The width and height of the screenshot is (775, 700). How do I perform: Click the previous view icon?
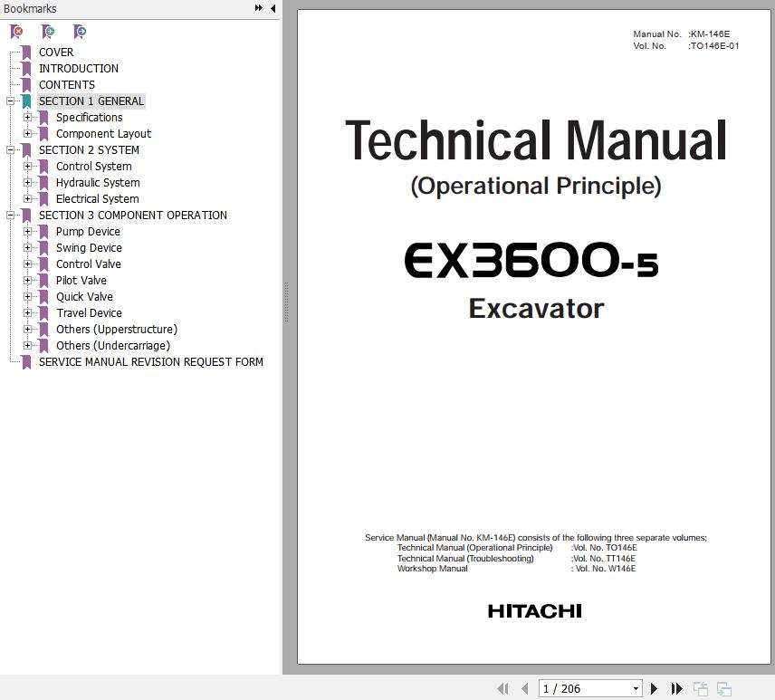(701, 688)
